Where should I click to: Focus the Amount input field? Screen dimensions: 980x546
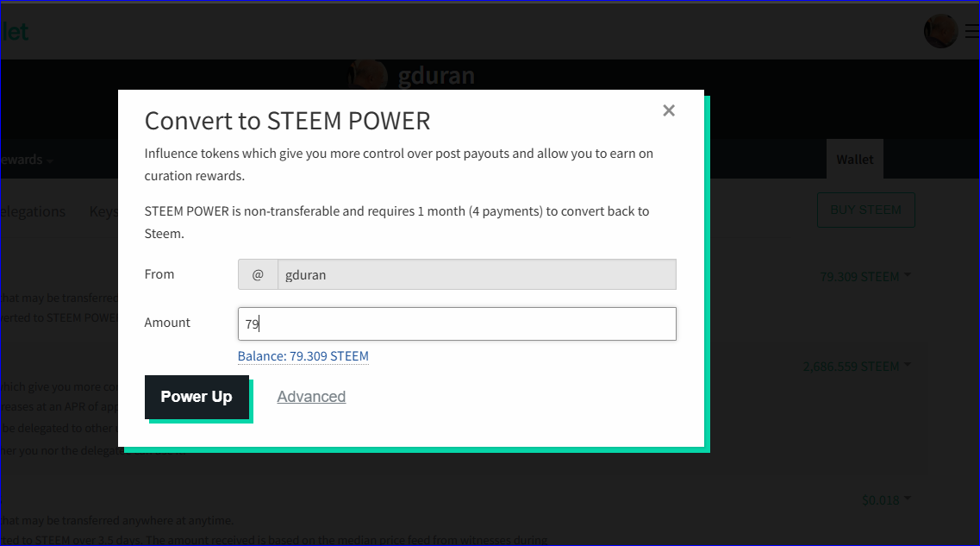tap(457, 323)
